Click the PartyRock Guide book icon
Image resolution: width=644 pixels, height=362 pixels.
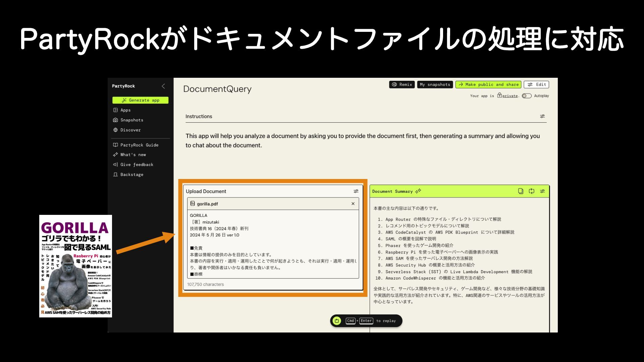click(115, 145)
